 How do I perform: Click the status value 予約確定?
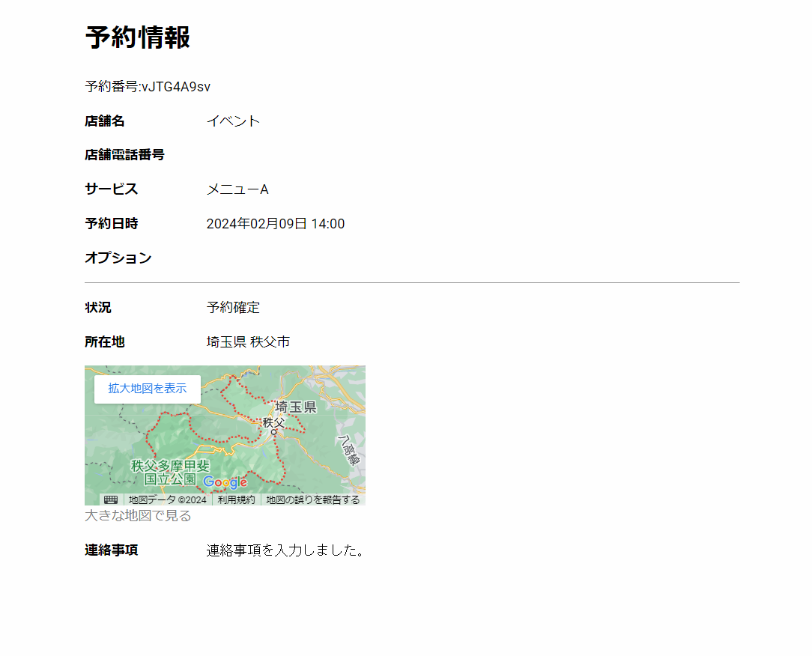tap(233, 308)
